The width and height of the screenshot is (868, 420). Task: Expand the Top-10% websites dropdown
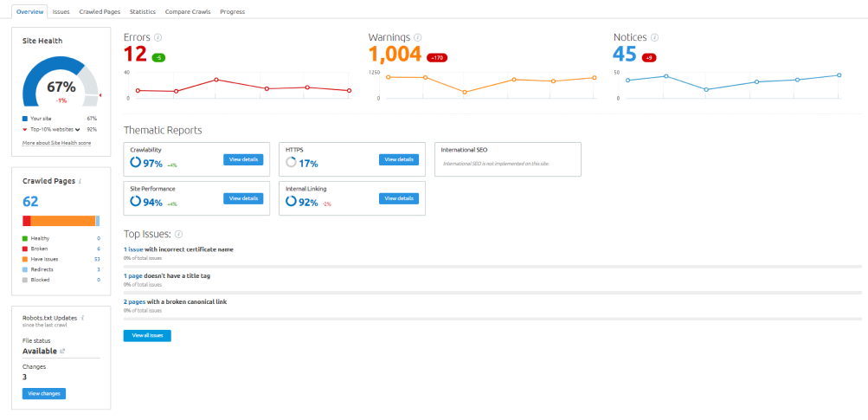77,128
